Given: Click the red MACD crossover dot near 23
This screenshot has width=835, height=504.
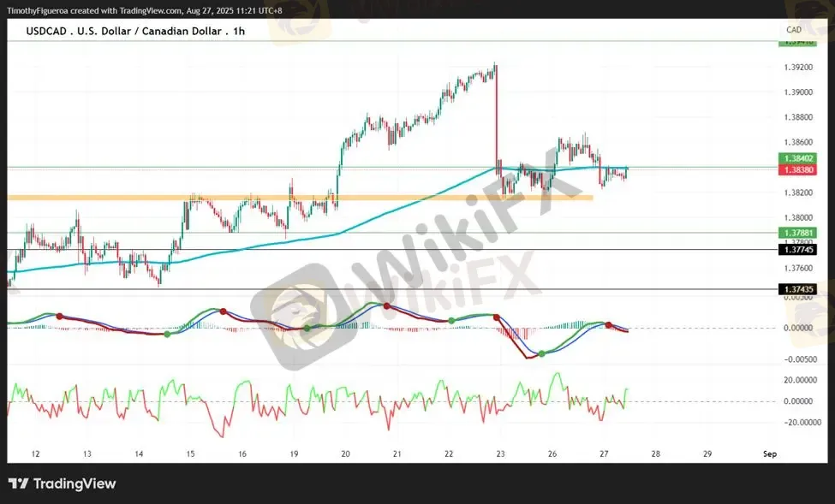Looking at the screenshot, I should tap(497, 317).
